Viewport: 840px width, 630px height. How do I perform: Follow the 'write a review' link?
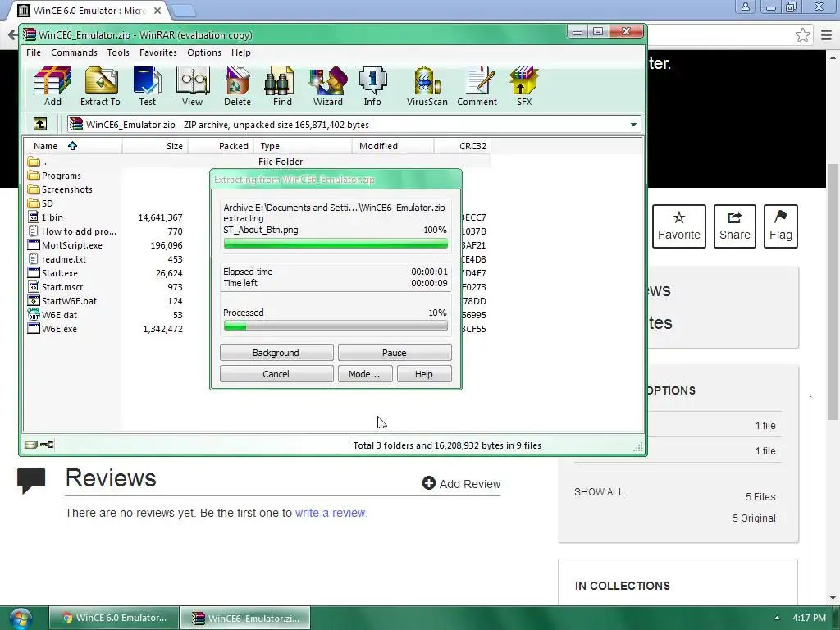(x=331, y=513)
